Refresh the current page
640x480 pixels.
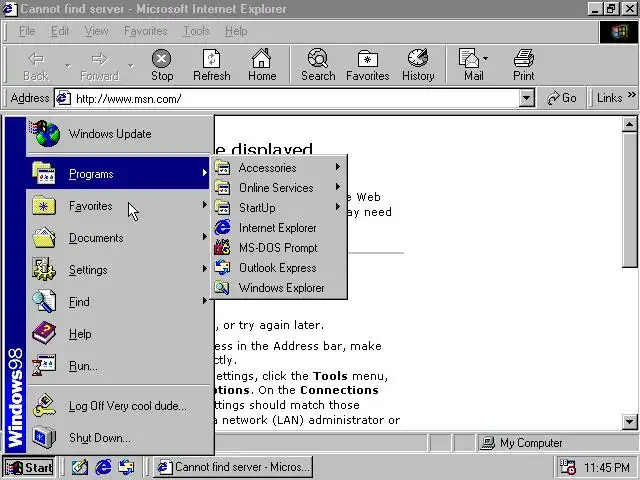[211, 66]
